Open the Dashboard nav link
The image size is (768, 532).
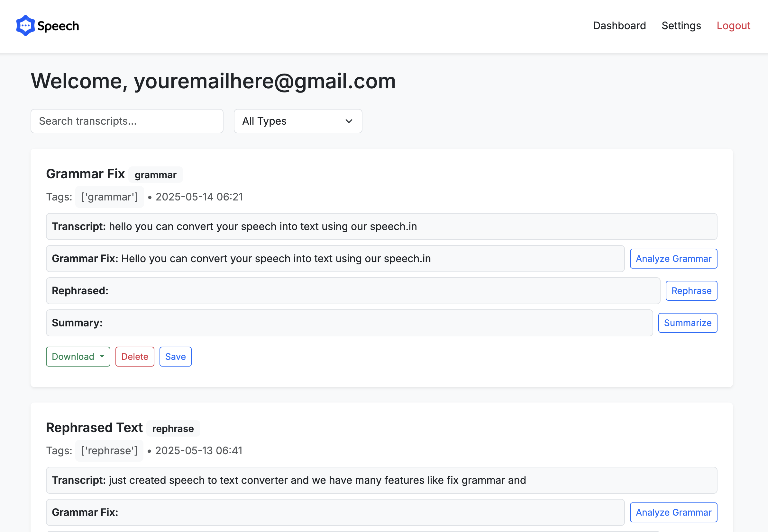pos(619,26)
